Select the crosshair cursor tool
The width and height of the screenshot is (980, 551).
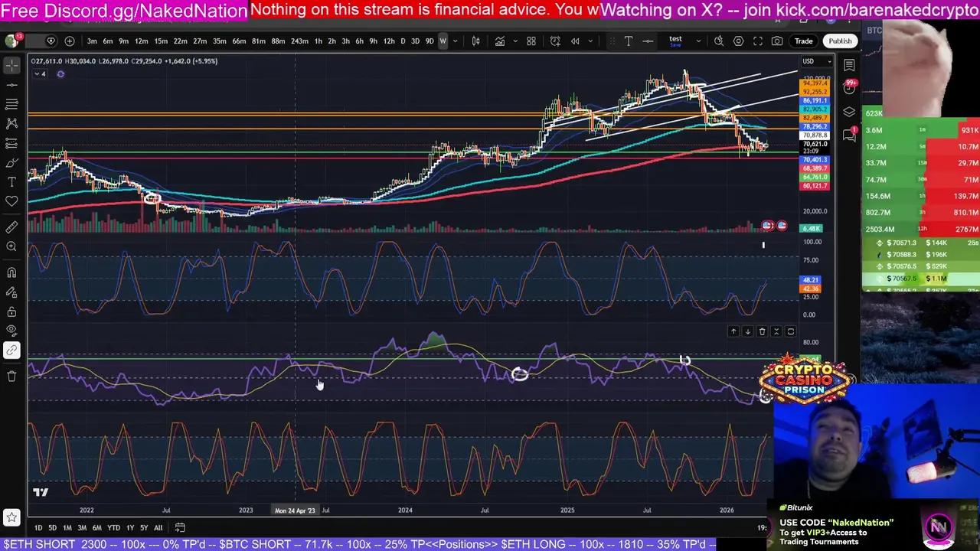pos(11,65)
